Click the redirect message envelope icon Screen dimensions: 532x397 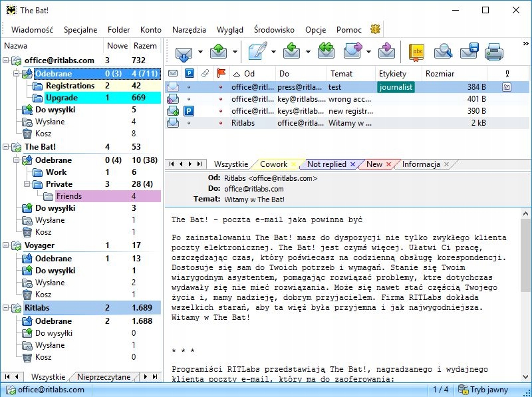pos(387,51)
